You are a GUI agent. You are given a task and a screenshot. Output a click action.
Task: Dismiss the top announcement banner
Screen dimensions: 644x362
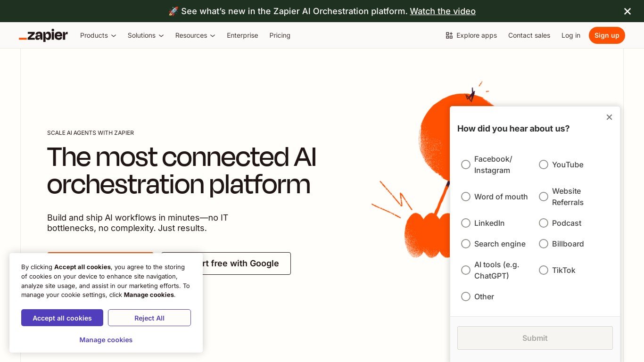627,11
